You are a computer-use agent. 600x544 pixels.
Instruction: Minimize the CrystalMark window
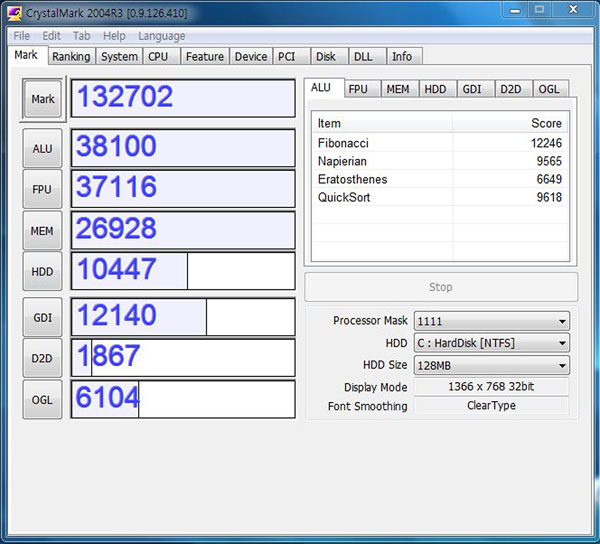click(x=515, y=10)
